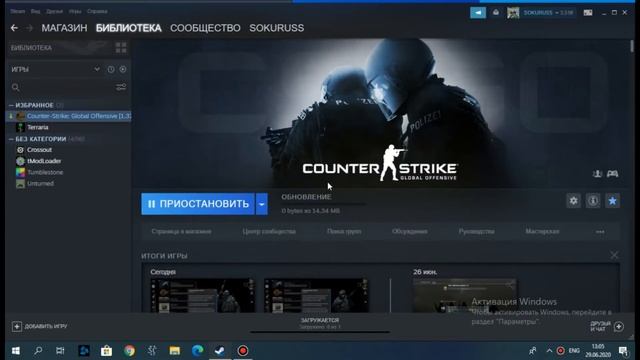Open the three-dots more links menu
This screenshot has width=640, height=360.
coord(600,232)
